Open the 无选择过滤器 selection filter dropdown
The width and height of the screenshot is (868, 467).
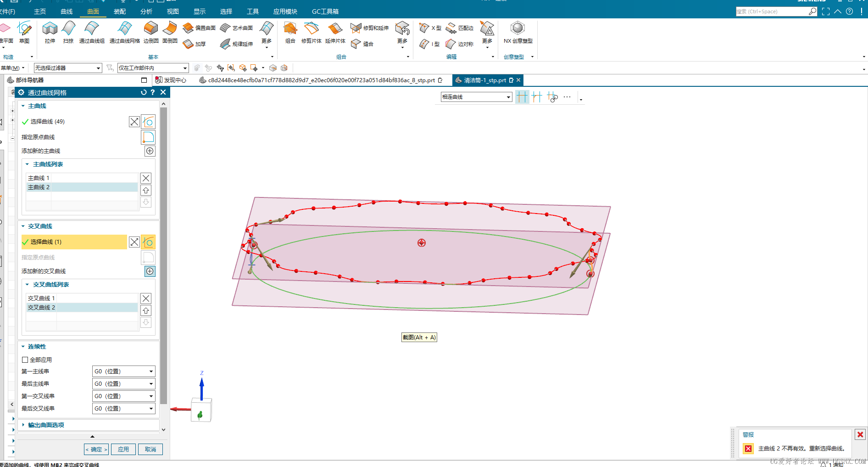tap(68, 68)
